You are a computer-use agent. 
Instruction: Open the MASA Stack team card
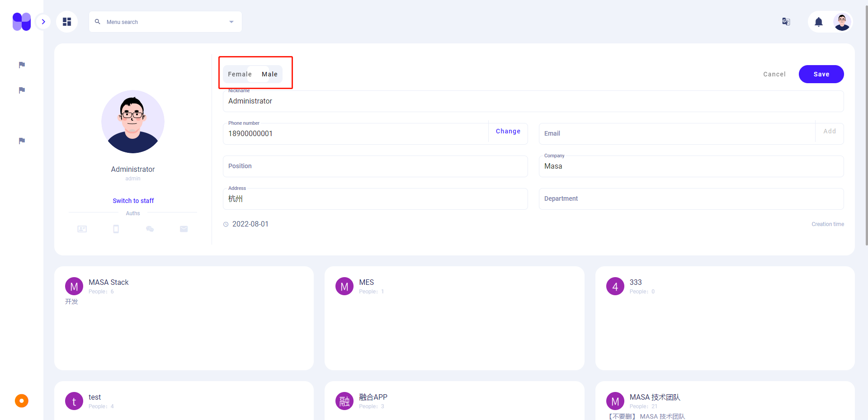(184, 318)
